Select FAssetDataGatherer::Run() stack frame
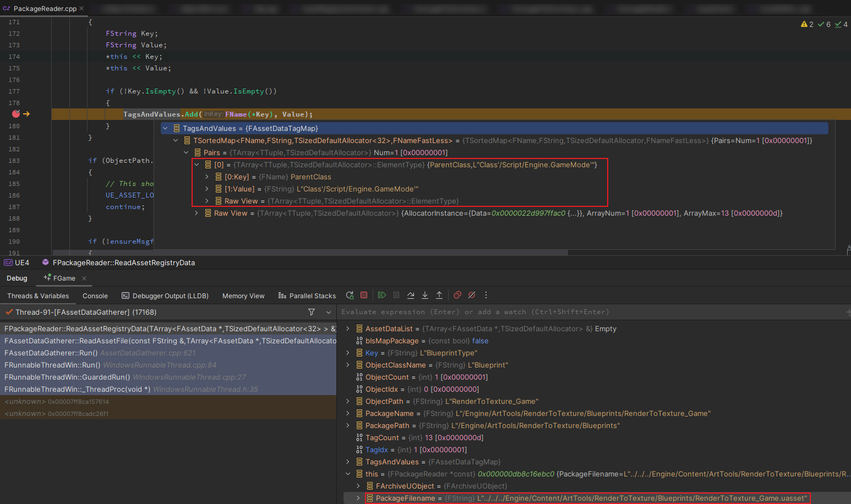This screenshot has width=851, height=504. (51, 353)
